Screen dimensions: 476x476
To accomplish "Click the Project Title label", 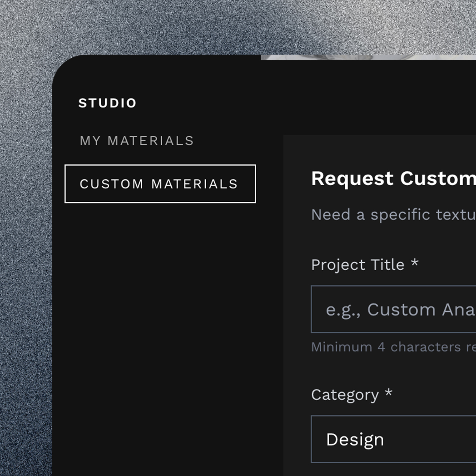I will click(x=358, y=265).
